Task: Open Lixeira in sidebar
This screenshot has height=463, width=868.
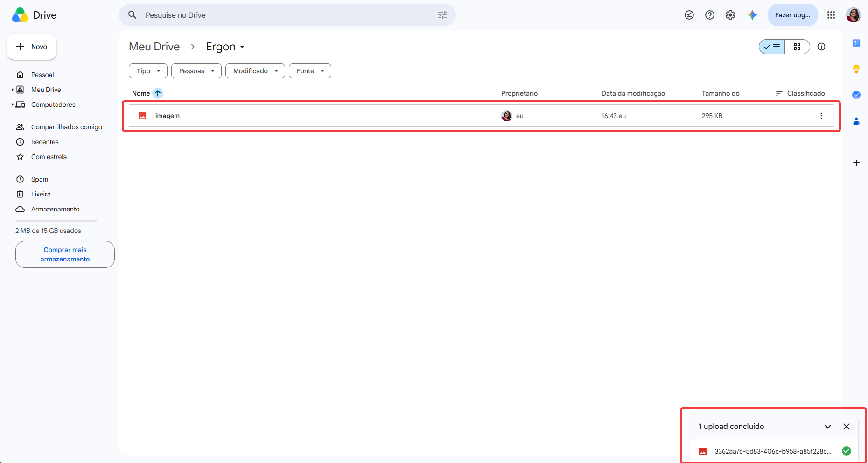Action: (x=41, y=194)
